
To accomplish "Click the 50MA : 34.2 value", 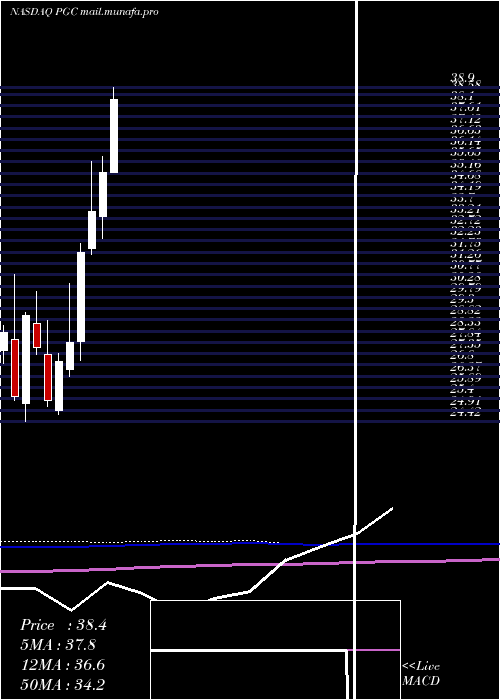I will [x=62, y=685].
